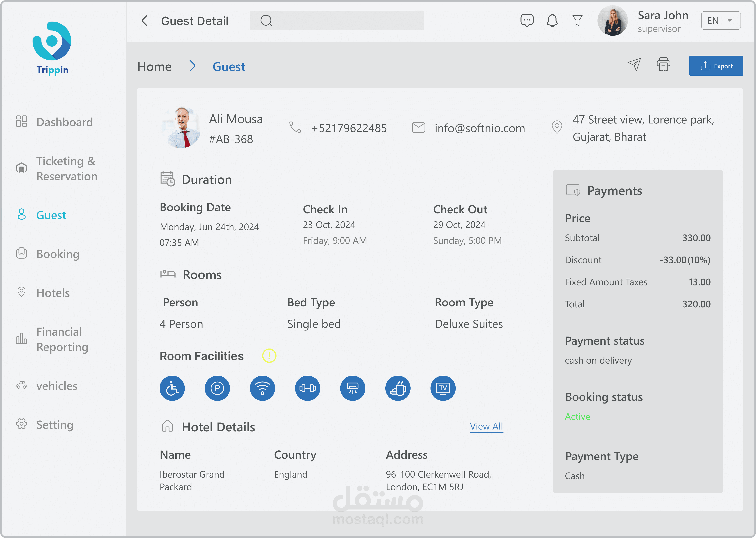
Task: Click the gym dumbbell facility icon
Action: pos(307,388)
